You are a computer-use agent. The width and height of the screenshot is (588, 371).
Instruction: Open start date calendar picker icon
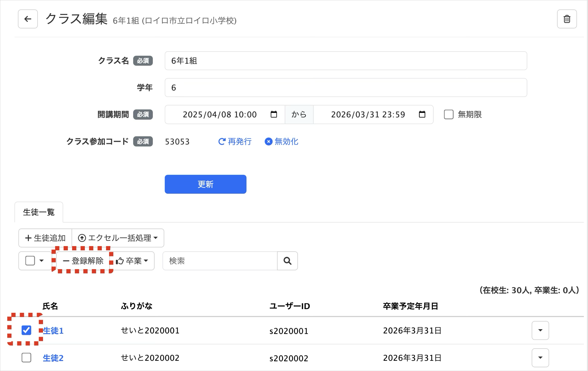pos(274,114)
